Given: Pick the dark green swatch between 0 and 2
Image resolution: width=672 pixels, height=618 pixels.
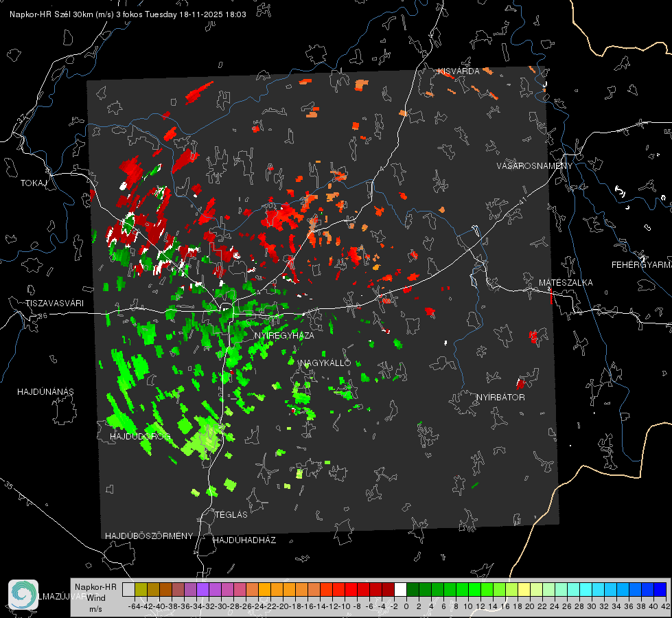Looking at the screenshot, I should tap(413, 589).
